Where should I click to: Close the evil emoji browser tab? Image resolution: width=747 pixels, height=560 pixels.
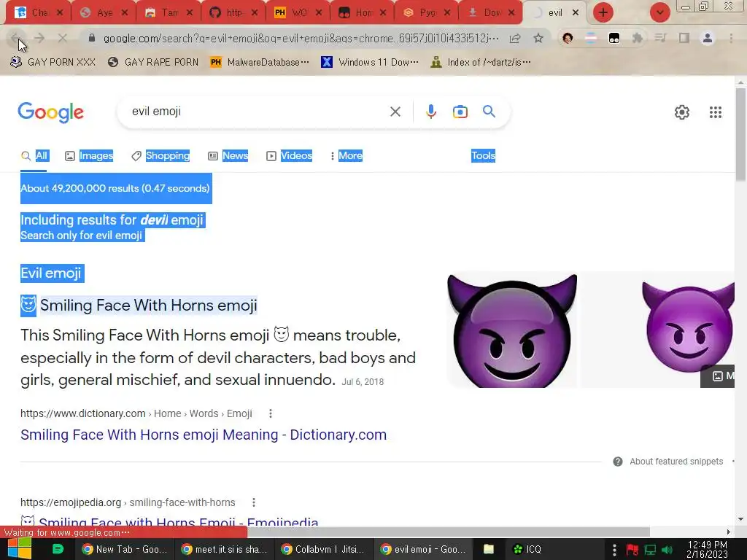coord(576,12)
